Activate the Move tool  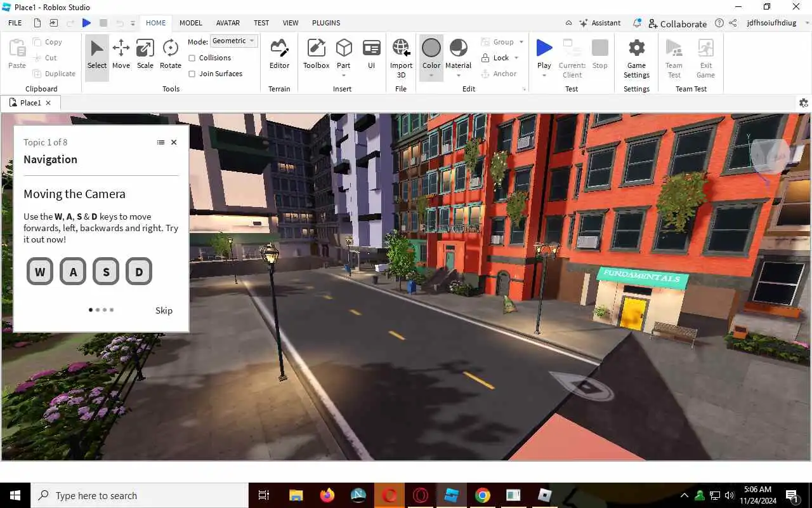coord(121,55)
